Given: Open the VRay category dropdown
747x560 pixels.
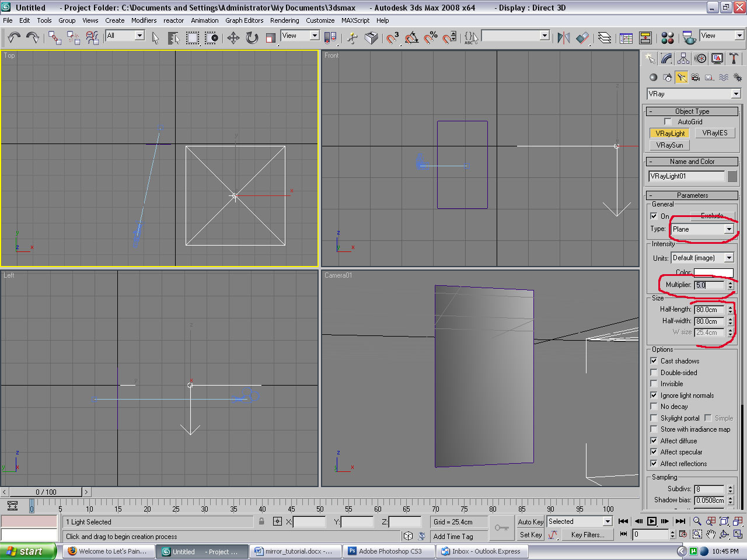Looking at the screenshot, I should pos(735,94).
